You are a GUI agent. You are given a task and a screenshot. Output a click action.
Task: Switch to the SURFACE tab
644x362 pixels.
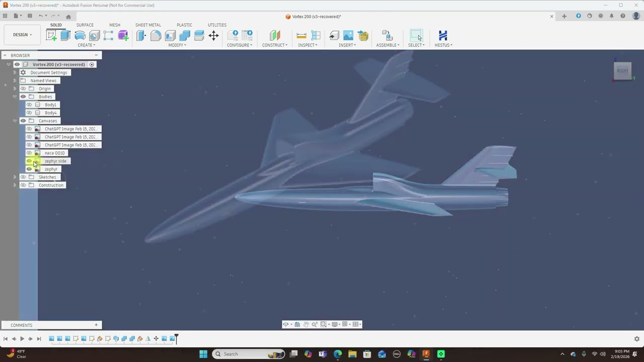pos(85,25)
